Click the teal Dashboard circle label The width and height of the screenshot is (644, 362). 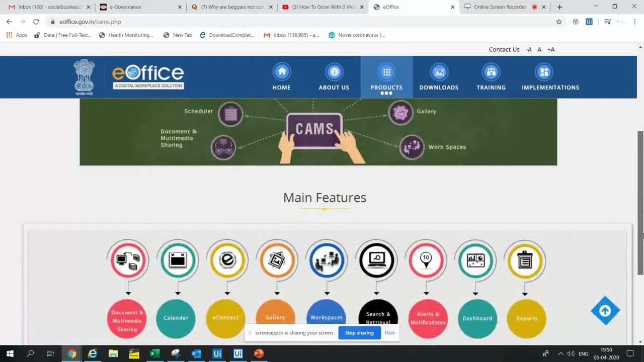(x=477, y=319)
